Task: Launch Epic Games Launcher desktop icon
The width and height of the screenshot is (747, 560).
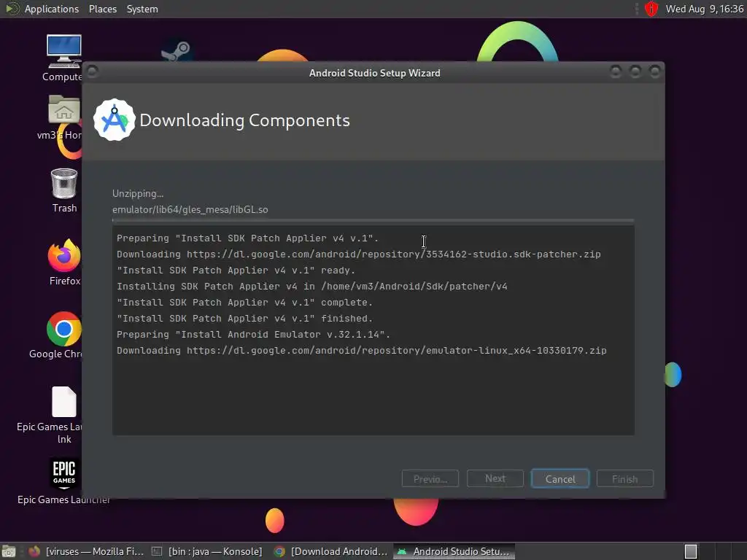Action: pos(64,474)
